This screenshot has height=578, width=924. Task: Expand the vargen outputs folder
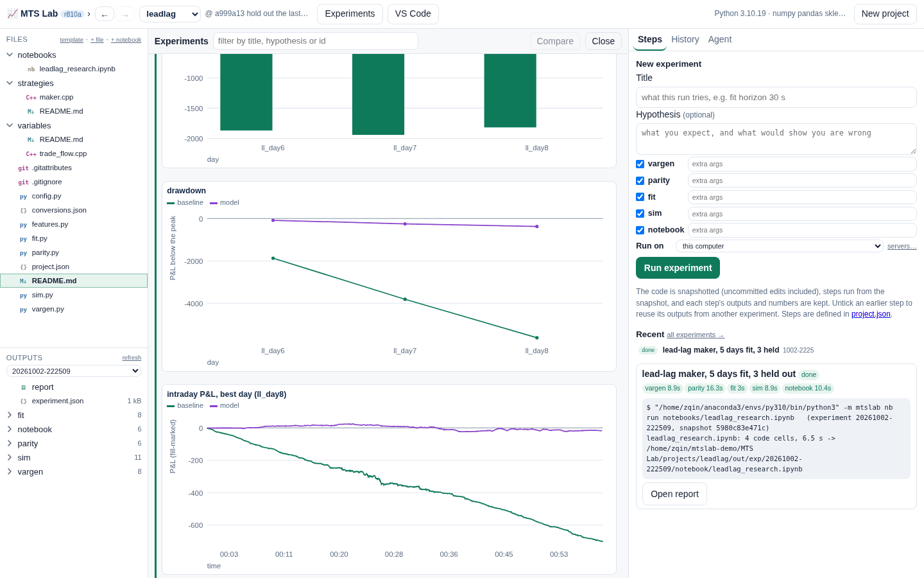(10, 471)
